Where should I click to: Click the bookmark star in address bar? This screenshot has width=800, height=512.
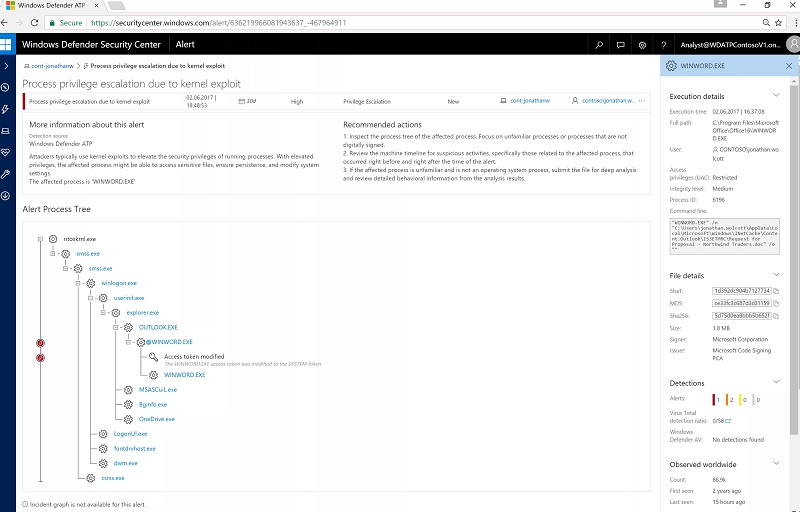pos(778,23)
